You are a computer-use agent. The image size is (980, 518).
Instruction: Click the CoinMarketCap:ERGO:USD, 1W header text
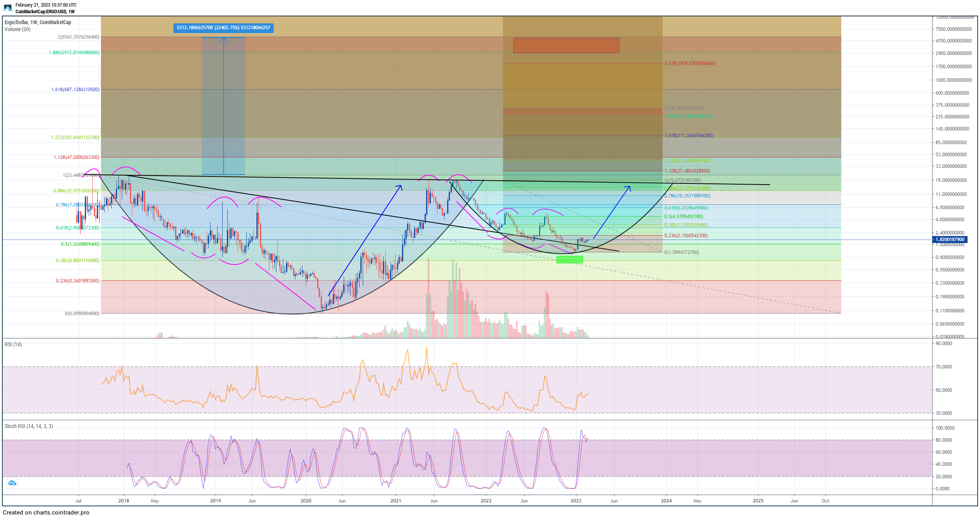[45, 12]
